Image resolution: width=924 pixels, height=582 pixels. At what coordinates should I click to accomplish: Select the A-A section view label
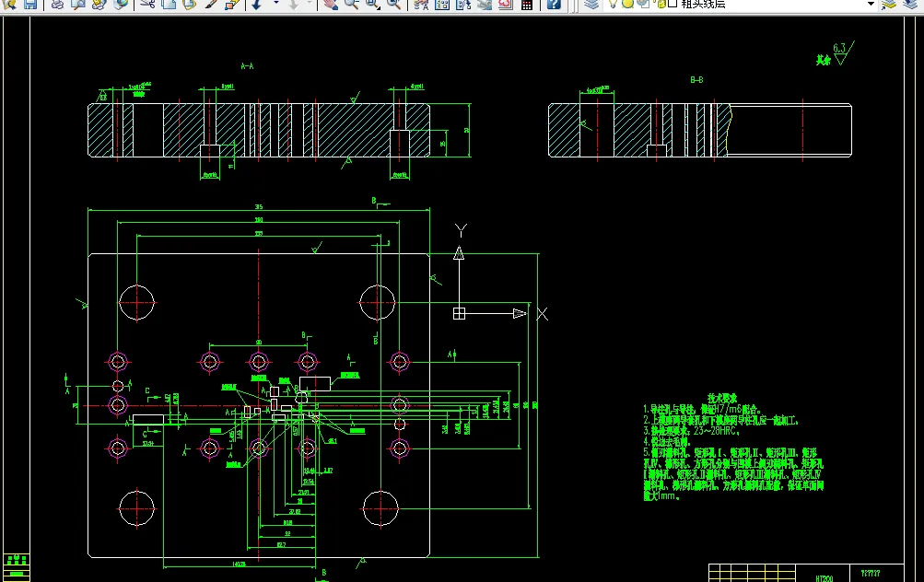click(248, 66)
